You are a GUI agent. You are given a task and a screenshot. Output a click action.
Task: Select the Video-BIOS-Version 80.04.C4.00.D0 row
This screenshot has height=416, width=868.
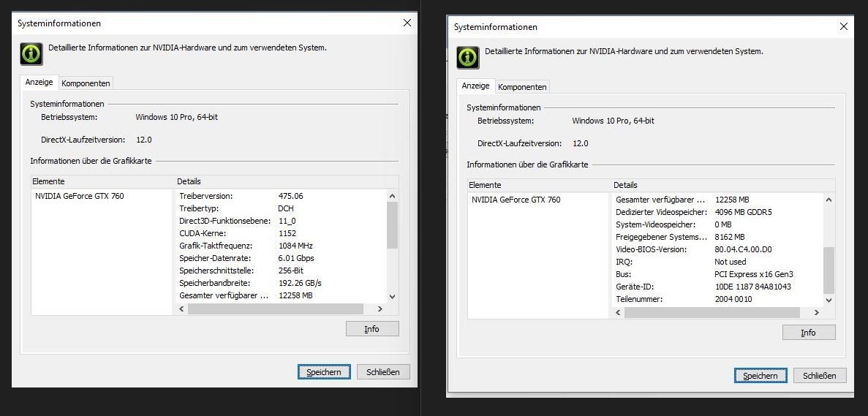(718, 249)
